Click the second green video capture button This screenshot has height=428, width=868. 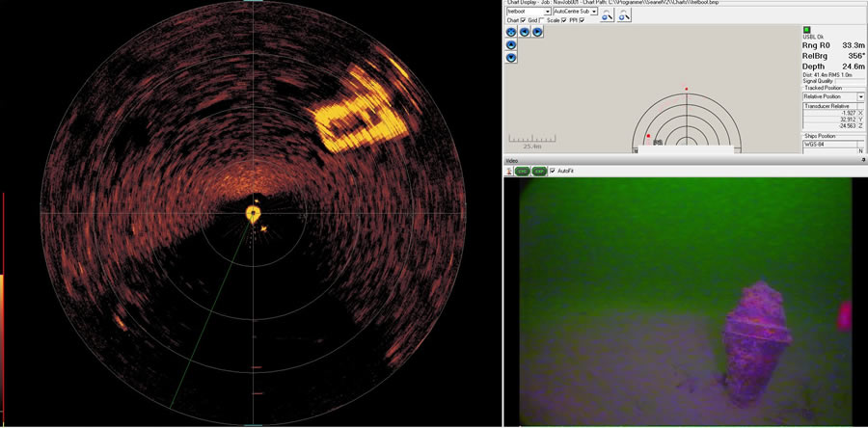coord(539,171)
